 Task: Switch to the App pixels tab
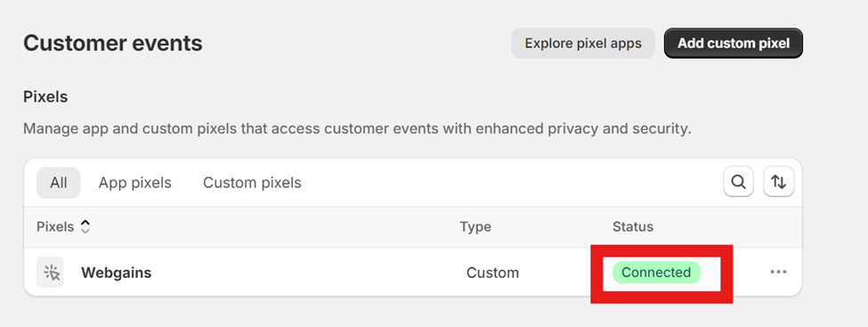tap(135, 183)
